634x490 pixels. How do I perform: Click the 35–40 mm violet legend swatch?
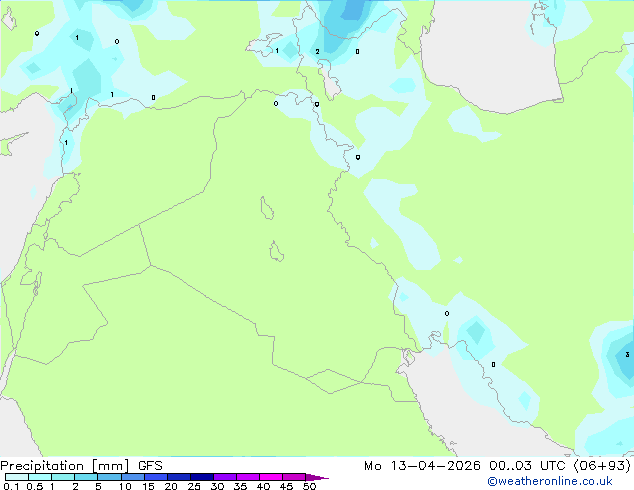[x=248, y=477]
